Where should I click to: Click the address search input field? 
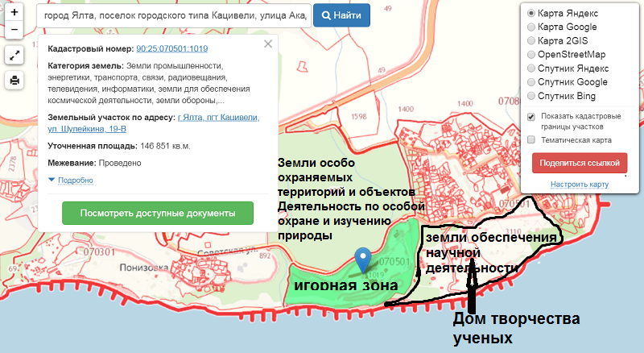pos(173,15)
